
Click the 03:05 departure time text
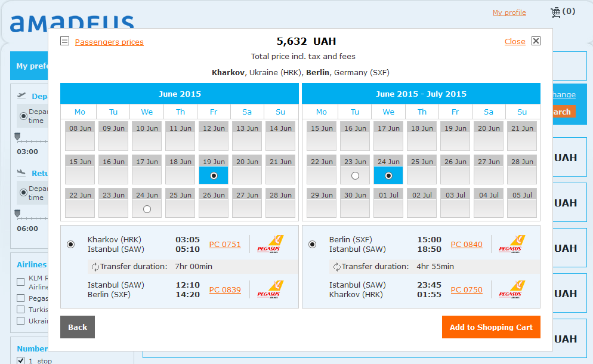tap(187, 239)
